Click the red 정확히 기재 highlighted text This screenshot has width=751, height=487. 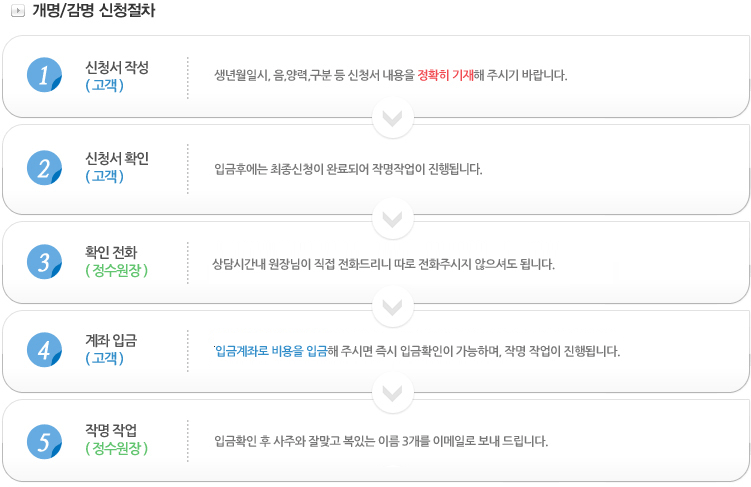(445, 75)
